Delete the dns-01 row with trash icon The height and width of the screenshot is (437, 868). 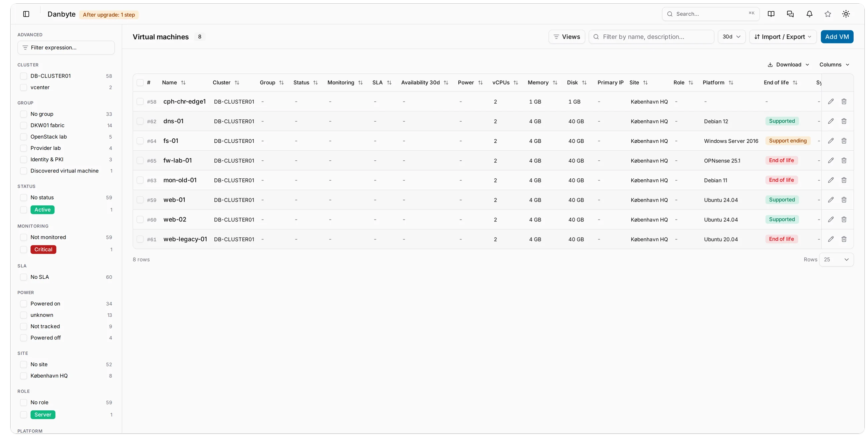click(844, 121)
